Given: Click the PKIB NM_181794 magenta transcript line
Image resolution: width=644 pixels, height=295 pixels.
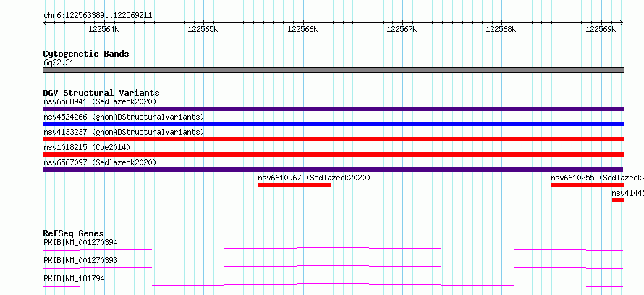Looking at the screenshot, I should pyautogui.click(x=333, y=285).
